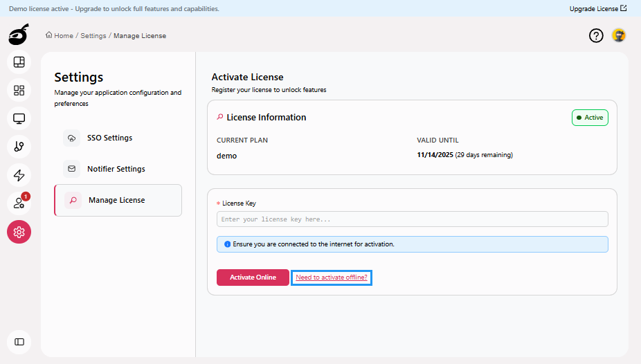Open the user avatar profile menu
The width and height of the screenshot is (641, 364).
pos(619,35)
